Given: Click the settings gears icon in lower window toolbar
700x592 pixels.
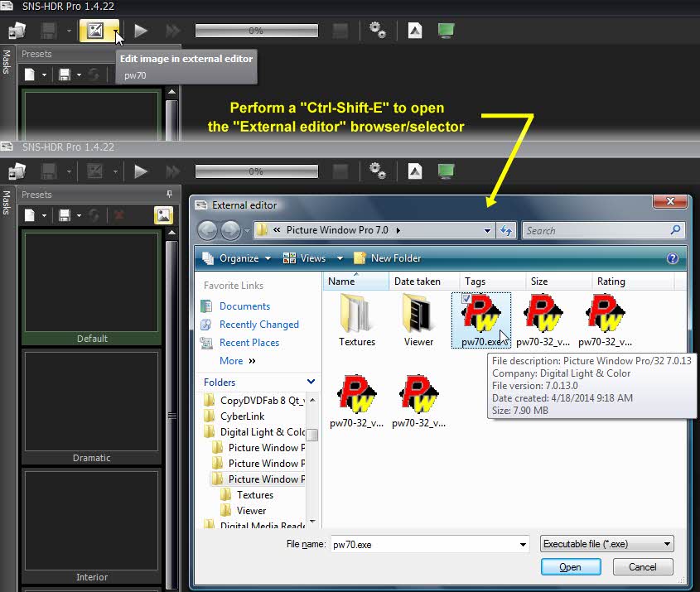Looking at the screenshot, I should point(377,171).
